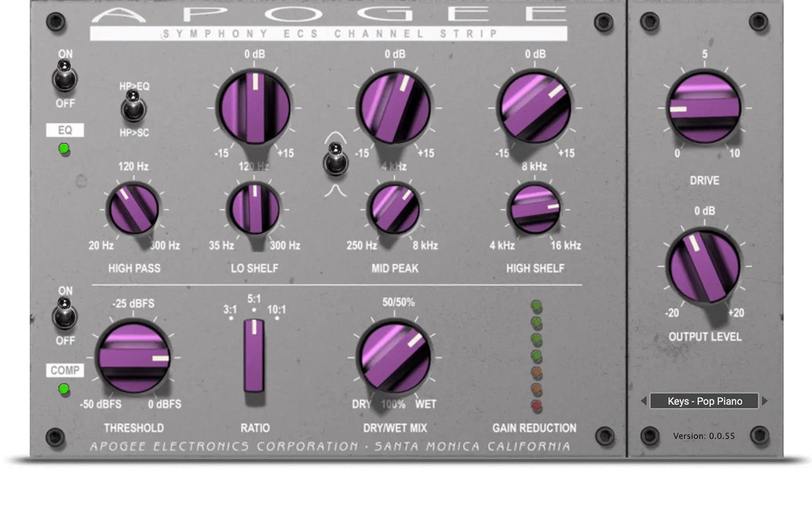Select the next preset arrow
The width and height of the screenshot is (812, 510).
(x=764, y=401)
